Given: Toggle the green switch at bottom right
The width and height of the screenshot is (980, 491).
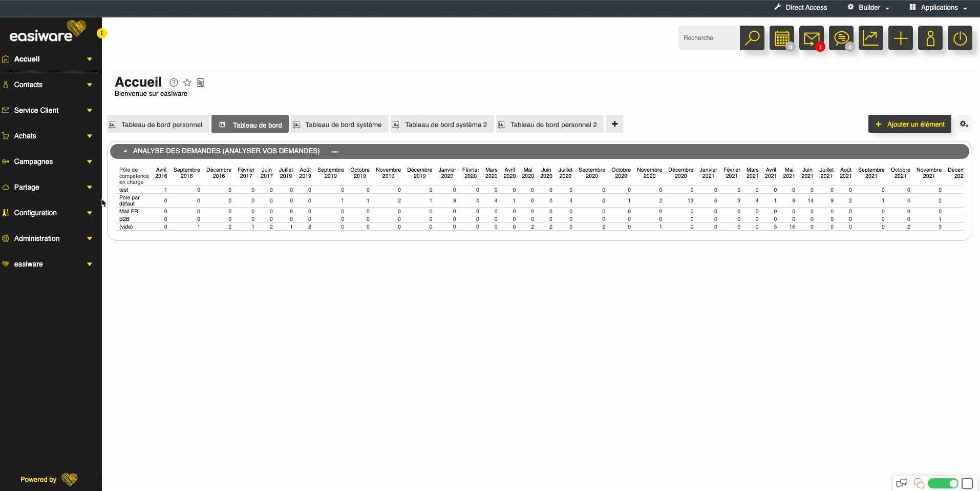Looking at the screenshot, I should pos(943,483).
